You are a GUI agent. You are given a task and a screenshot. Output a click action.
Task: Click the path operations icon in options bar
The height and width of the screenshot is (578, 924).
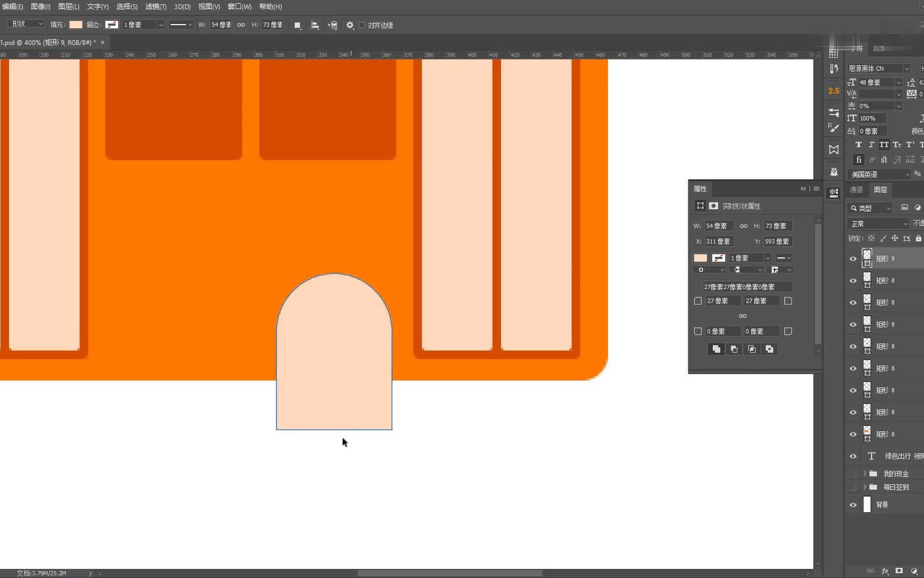coord(297,25)
